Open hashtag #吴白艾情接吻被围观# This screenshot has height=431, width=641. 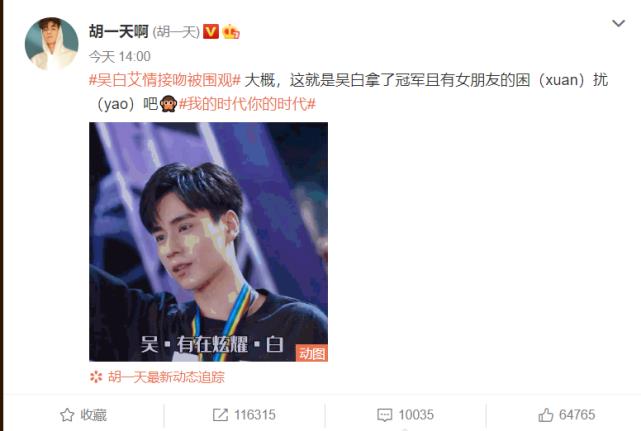[165, 80]
